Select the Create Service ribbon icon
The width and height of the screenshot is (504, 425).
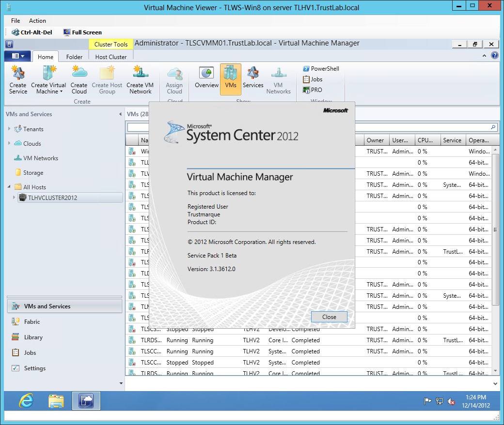pyautogui.click(x=18, y=79)
